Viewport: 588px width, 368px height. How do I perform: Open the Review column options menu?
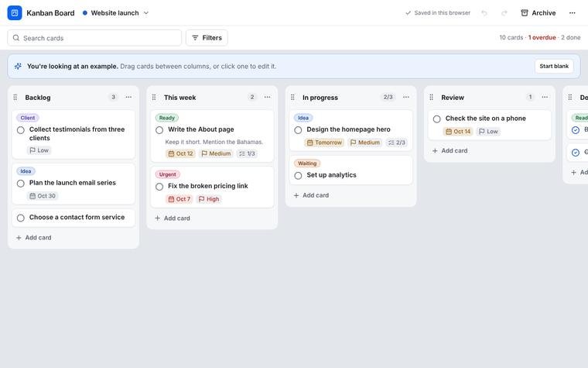click(545, 97)
